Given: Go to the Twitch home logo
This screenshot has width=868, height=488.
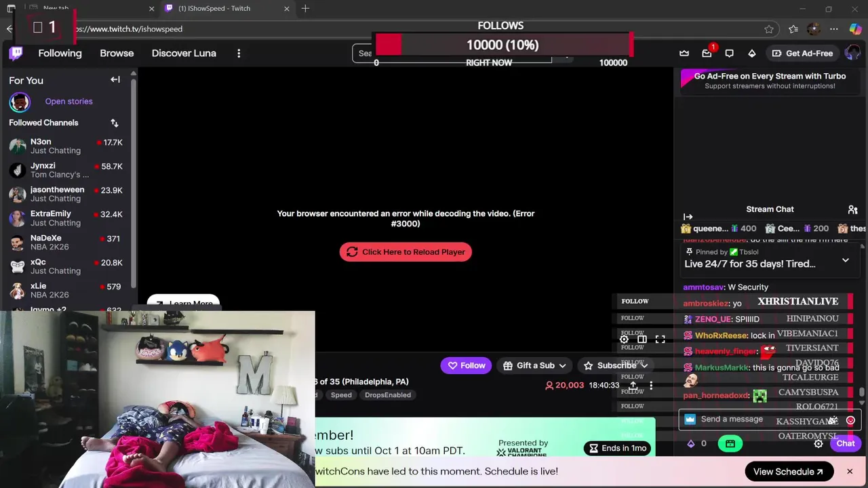Looking at the screenshot, I should (16, 53).
